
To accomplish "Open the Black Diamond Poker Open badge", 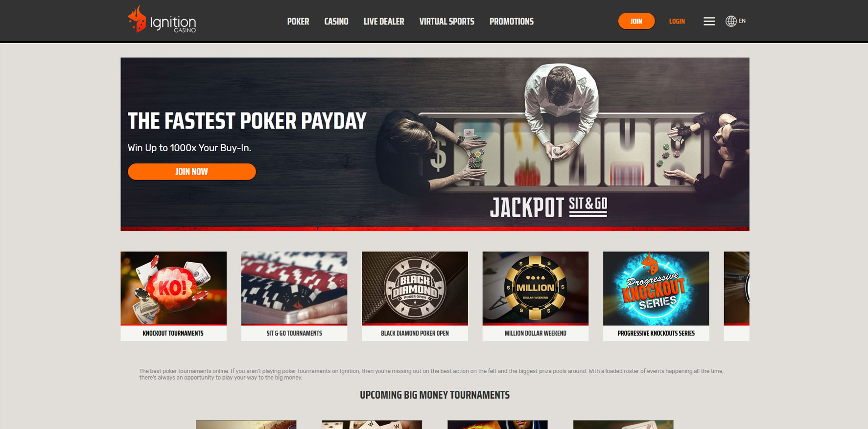I will pos(415,288).
